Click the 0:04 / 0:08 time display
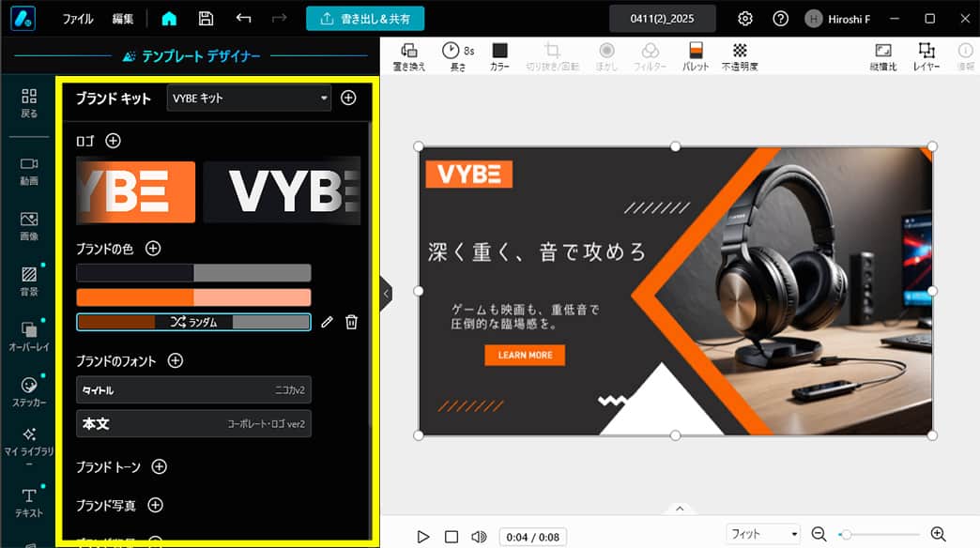Image resolution: width=980 pixels, height=548 pixels. coord(532,537)
